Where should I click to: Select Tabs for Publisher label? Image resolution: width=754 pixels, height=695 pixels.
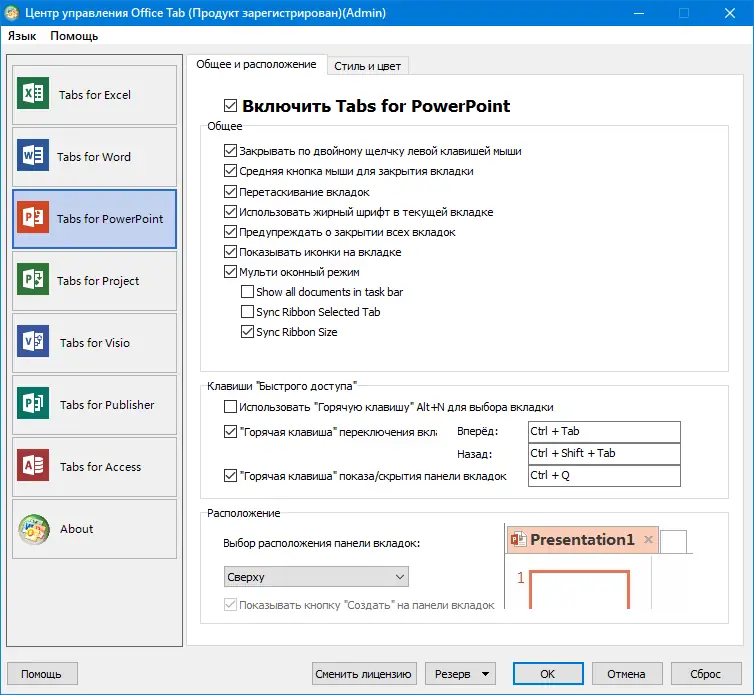point(107,405)
